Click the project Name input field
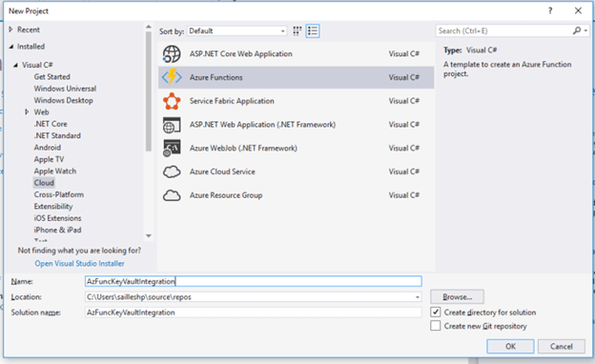 tap(253, 281)
